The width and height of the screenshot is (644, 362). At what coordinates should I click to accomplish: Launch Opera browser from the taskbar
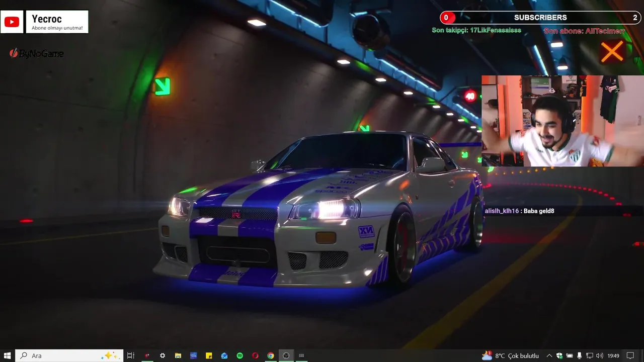tap(255, 355)
